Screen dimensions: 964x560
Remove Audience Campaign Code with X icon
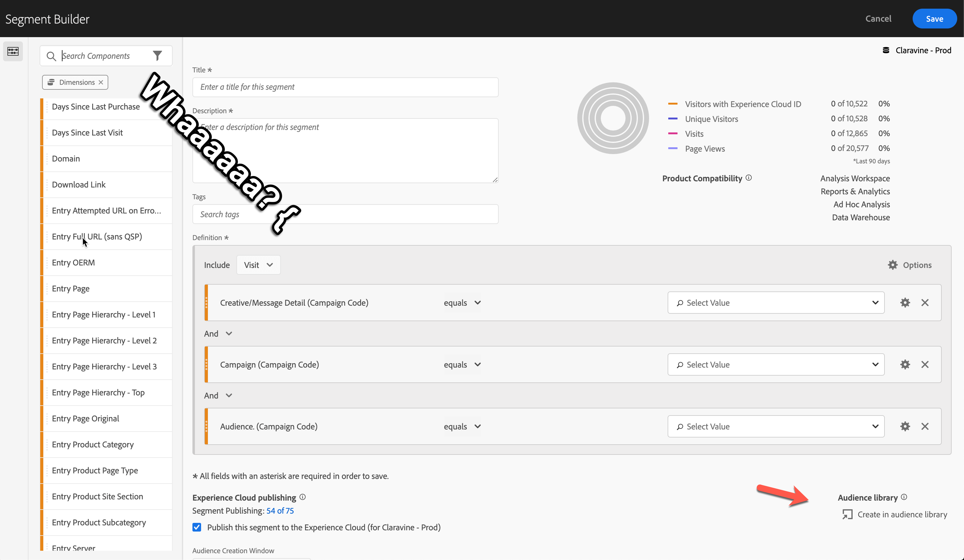925,426
